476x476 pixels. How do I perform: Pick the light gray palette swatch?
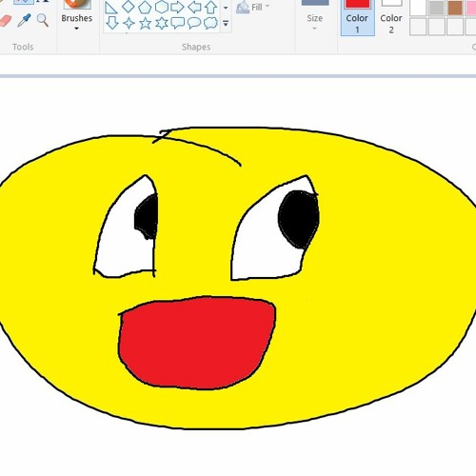click(436, 8)
